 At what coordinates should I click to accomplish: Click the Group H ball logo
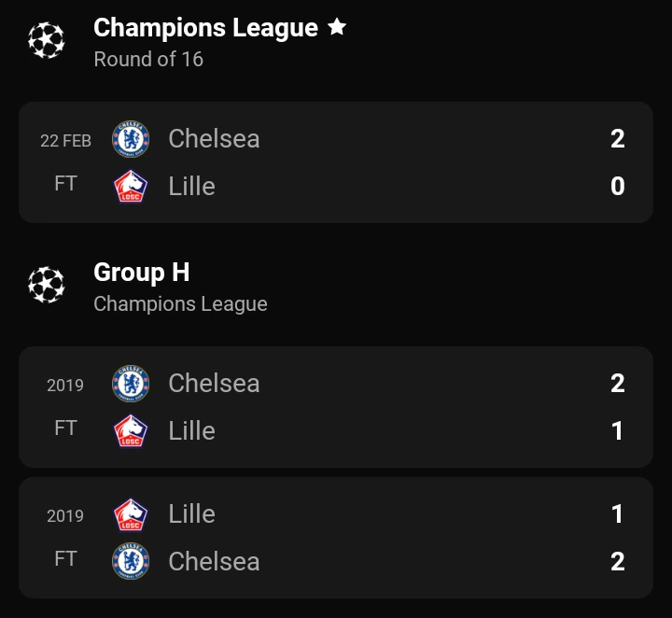tap(47, 285)
